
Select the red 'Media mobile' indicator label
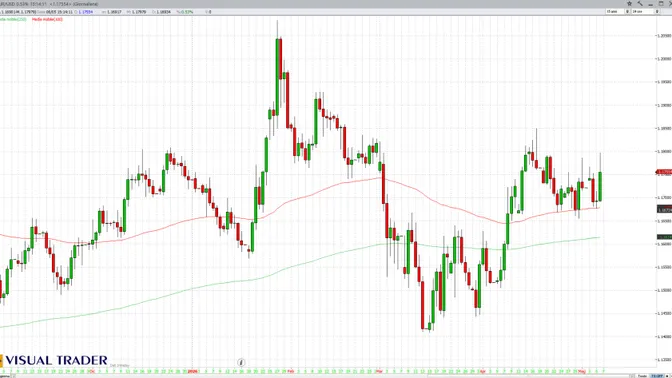pyautogui.click(x=47, y=19)
